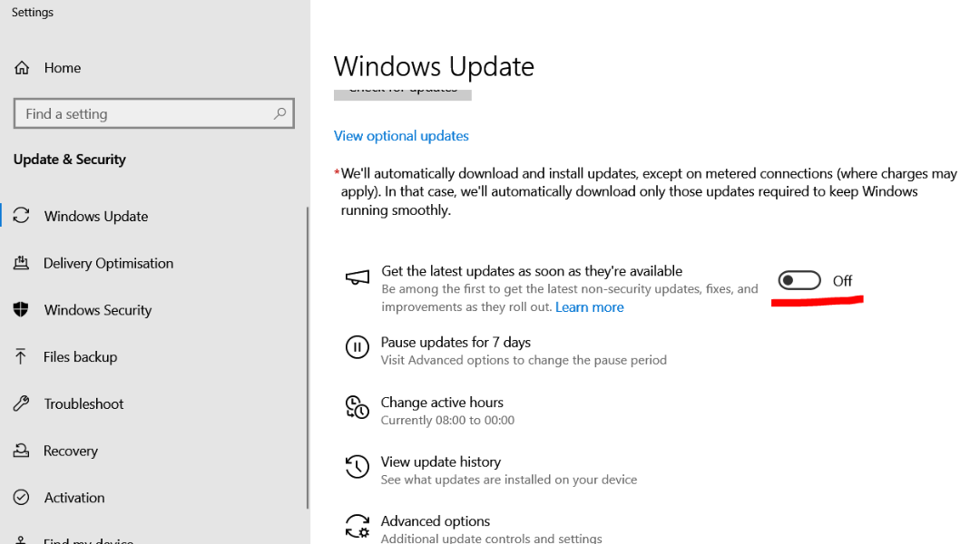
Task: Click the Activation checkmark icon
Action: coord(21,498)
